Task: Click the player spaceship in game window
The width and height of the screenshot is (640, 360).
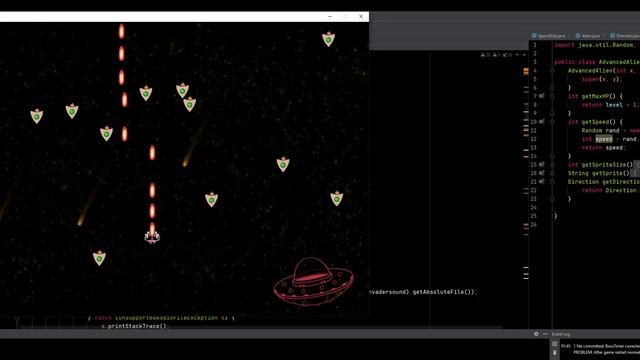Action: pyautogui.click(x=152, y=236)
